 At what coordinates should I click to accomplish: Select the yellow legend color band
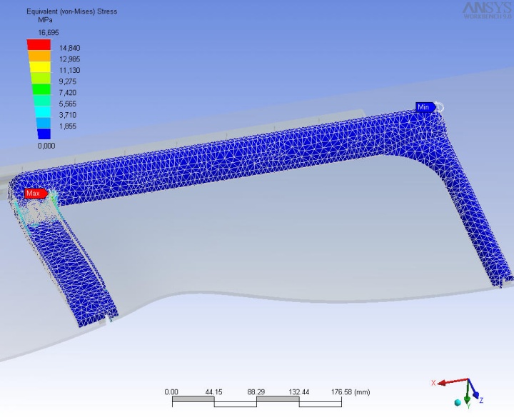(x=39, y=67)
